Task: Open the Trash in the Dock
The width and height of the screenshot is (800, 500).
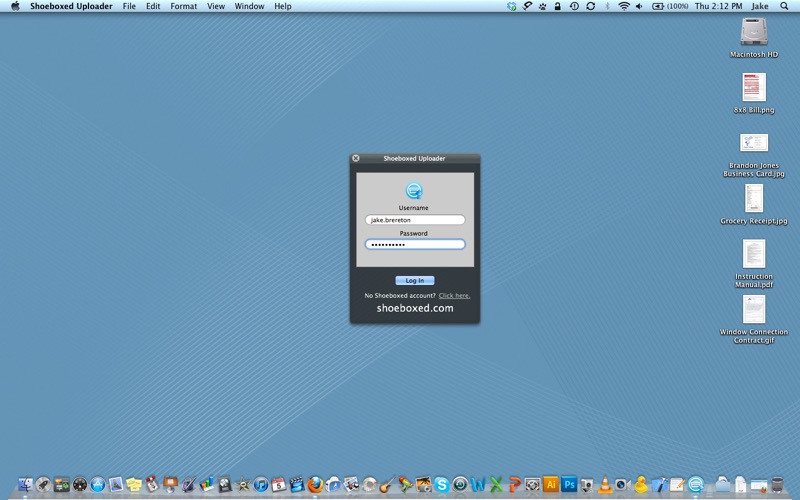Action: click(x=777, y=484)
